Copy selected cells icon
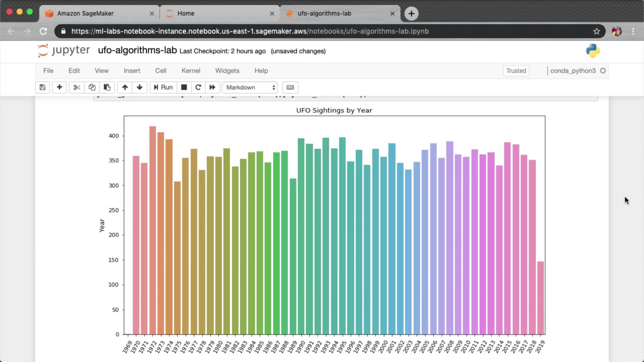644x362 pixels. [x=92, y=87]
